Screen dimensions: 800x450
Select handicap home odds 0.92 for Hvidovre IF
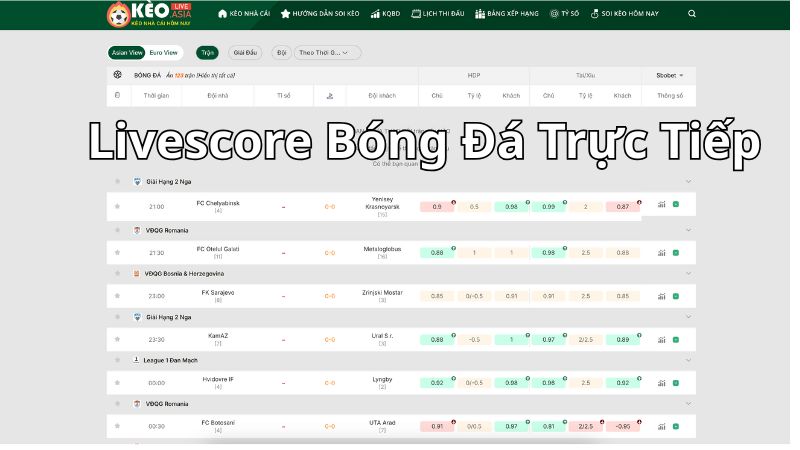pos(437,383)
